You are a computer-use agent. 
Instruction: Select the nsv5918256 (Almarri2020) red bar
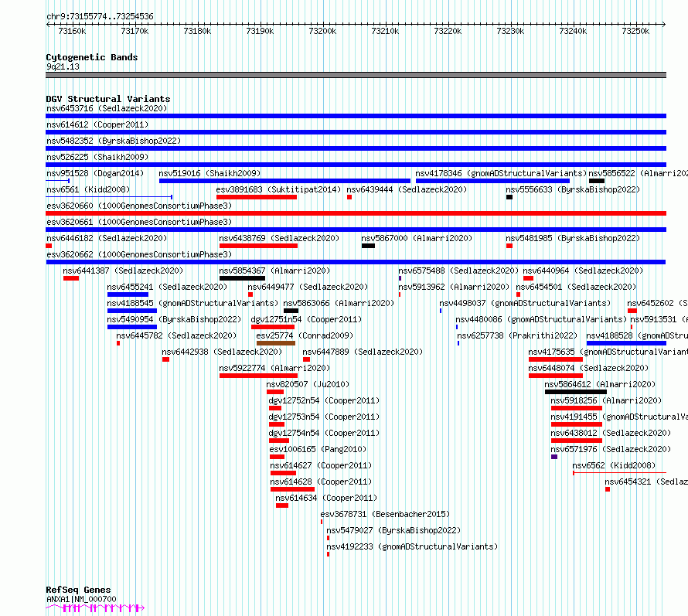[x=577, y=408]
